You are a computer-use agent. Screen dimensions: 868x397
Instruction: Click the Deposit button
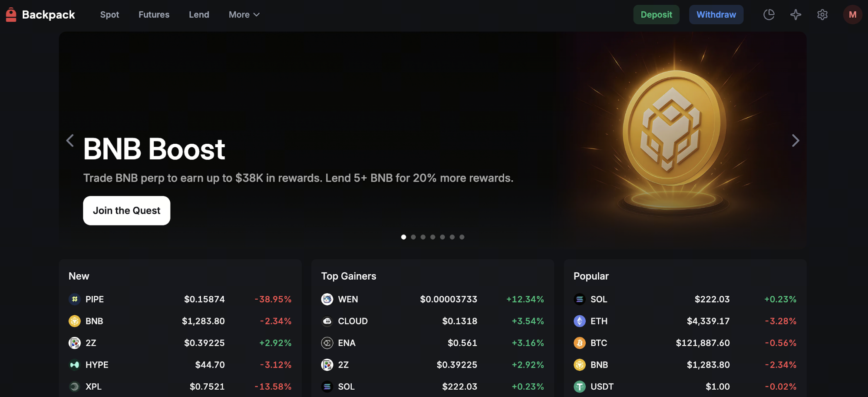[x=656, y=15]
